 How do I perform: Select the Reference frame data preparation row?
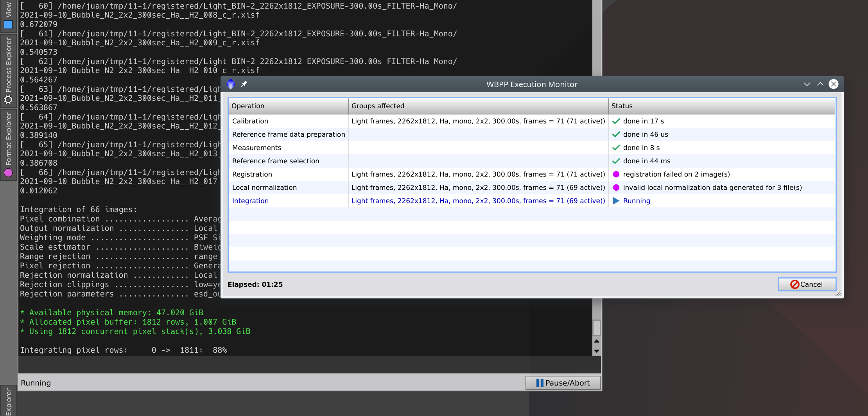pos(532,134)
